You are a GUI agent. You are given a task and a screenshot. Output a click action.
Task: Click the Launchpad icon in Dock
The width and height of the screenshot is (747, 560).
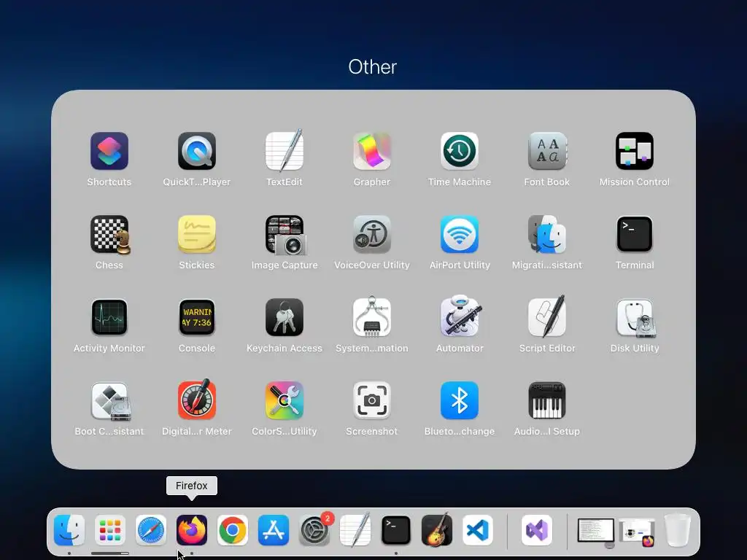pyautogui.click(x=110, y=530)
